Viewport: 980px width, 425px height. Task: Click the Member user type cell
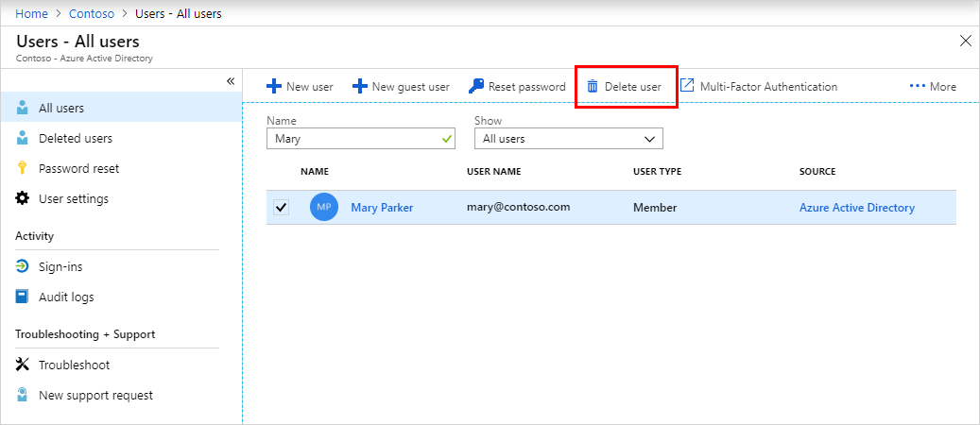click(x=655, y=208)
